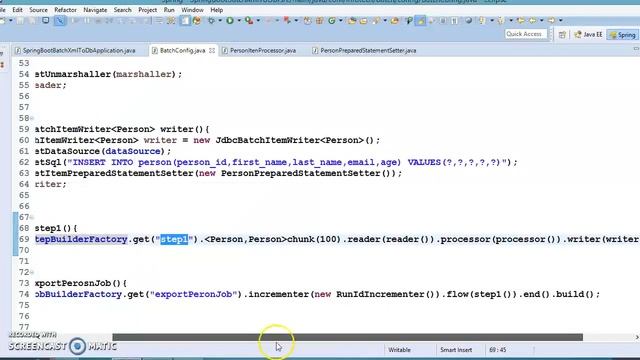Viewport: 640px width, 360px height.
Task: Click line number 62 in the gutter
Action: pos(24,162)
